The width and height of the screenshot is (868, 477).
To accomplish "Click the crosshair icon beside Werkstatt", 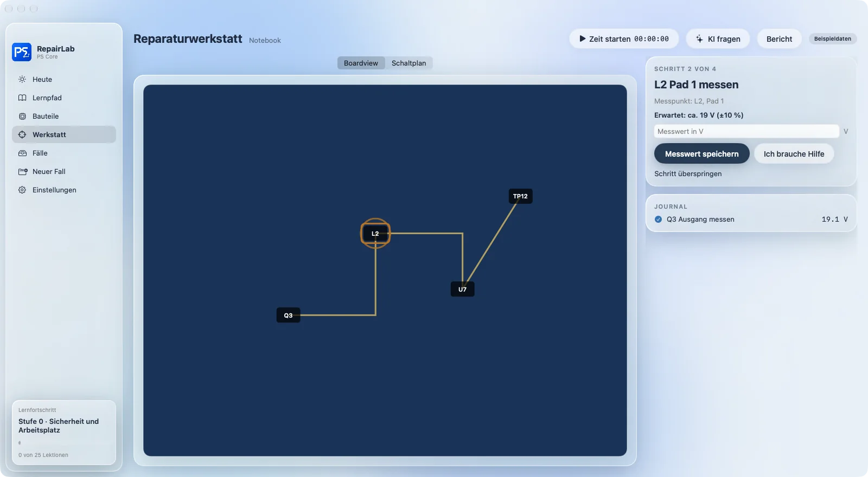I will pyautogui.click(x=22, y=134).
